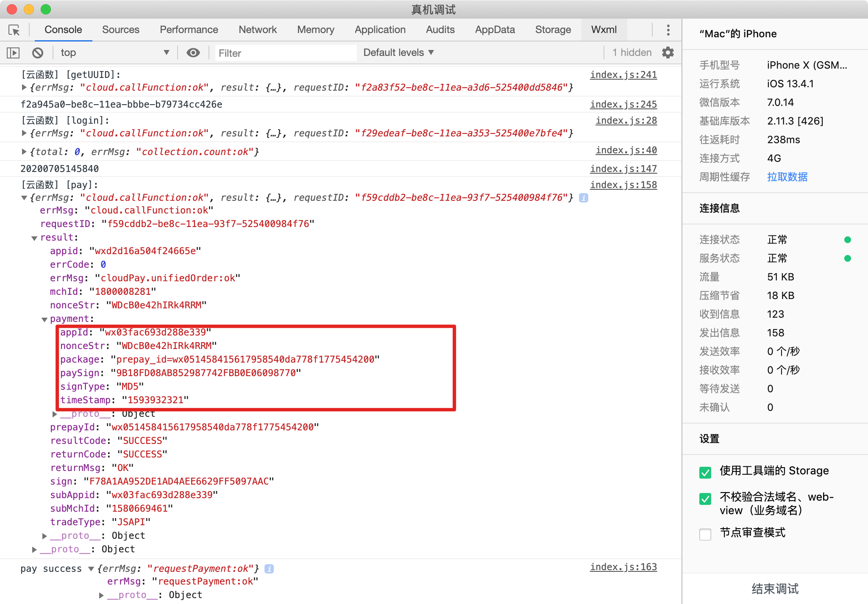Click the inspect element cursor icon

coord(14,30)
